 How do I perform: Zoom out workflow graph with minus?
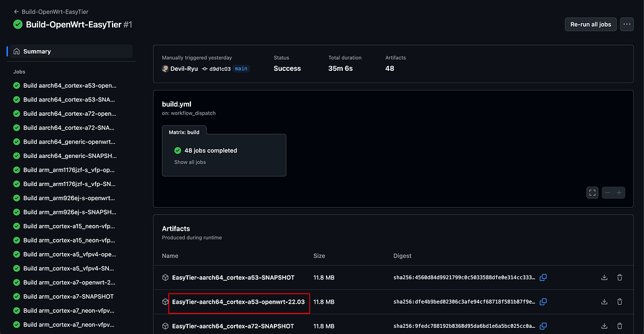point(607,192)
